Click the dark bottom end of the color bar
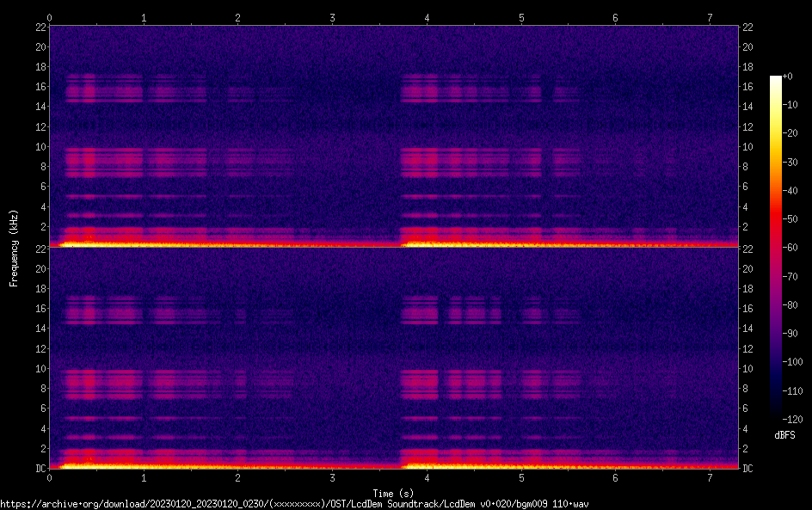812x510 pixels. coord(776,415)
